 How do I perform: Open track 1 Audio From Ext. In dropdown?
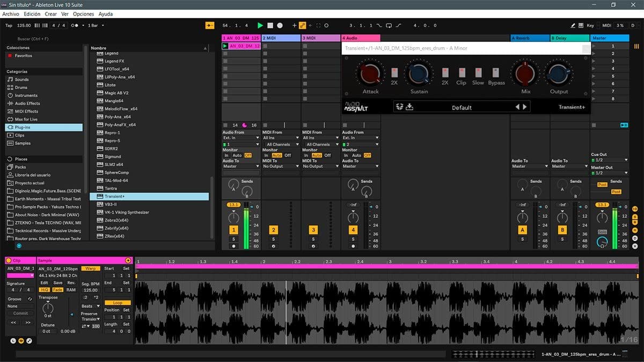tap(241, 138)
